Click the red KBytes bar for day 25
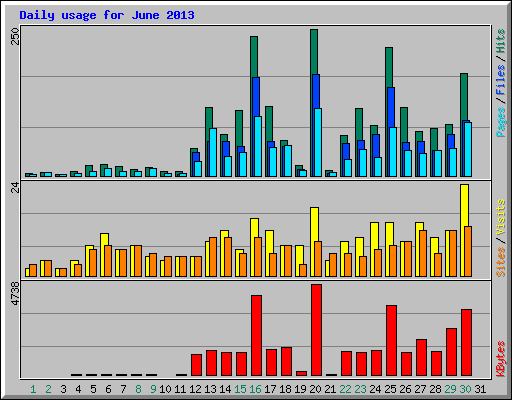Image resolution: width=512 pixels, height=400 pixels. 391,340
